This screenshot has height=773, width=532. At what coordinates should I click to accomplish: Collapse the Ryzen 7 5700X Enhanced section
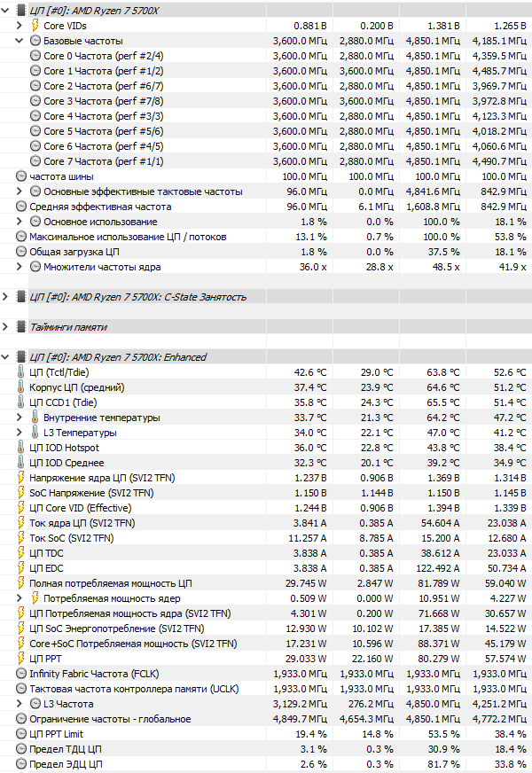[x=5, y=357]
